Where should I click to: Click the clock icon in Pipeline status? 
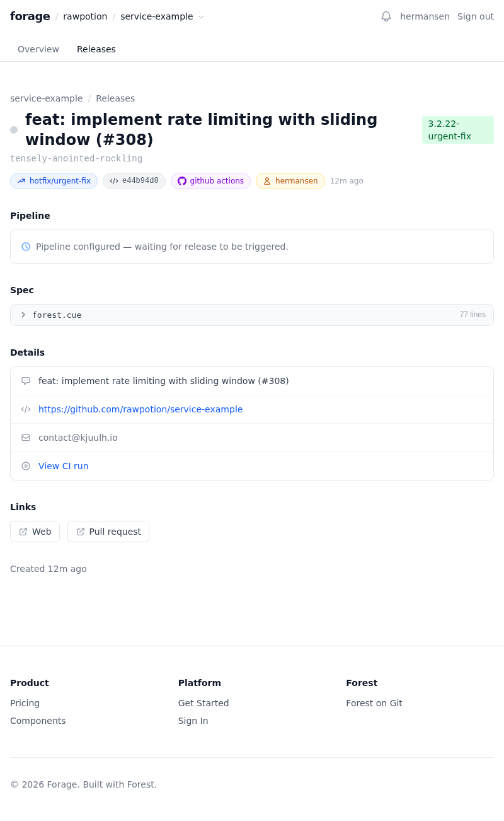coord(26,247)
